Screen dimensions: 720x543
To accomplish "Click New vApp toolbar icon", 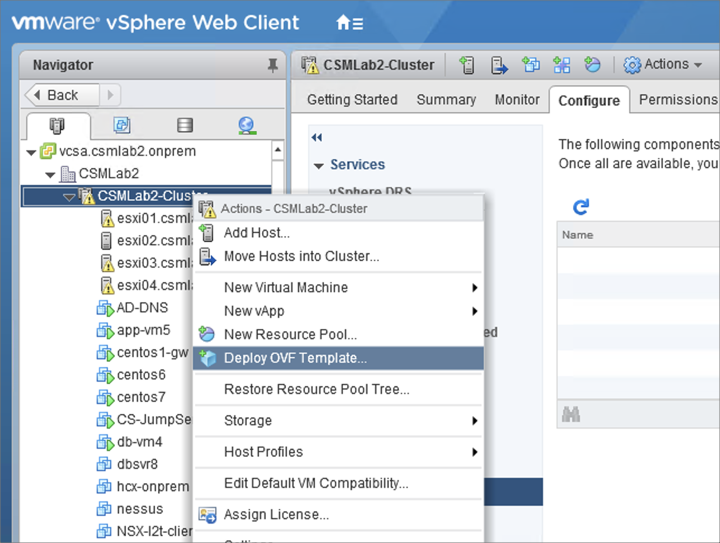I will click(x=562, y=65).
